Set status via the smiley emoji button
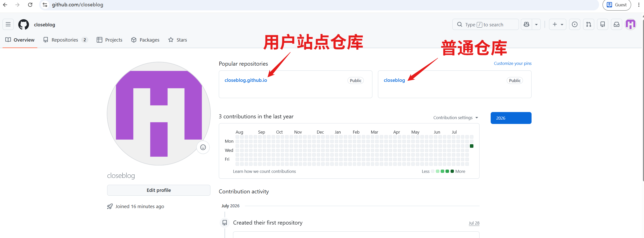Screen dimensions: 644x238 pos(203,147)
